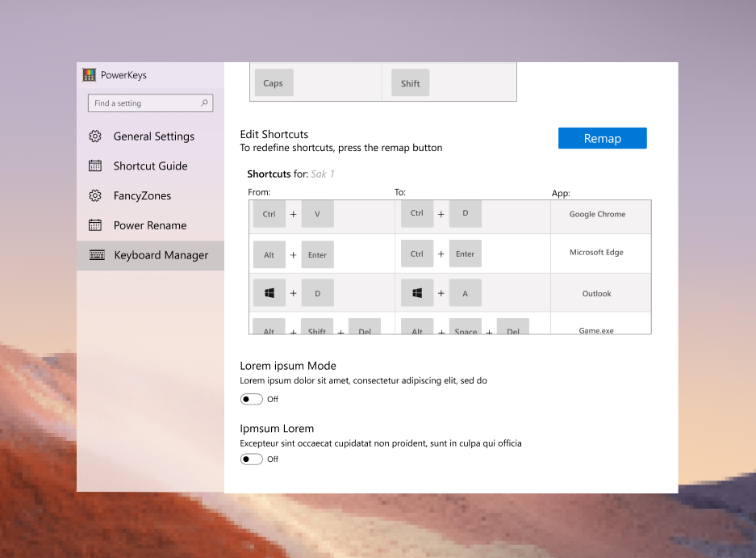The image size is (756, 558).
Task: Click the Windows key icon in the To column
Action: pos(417,292)
